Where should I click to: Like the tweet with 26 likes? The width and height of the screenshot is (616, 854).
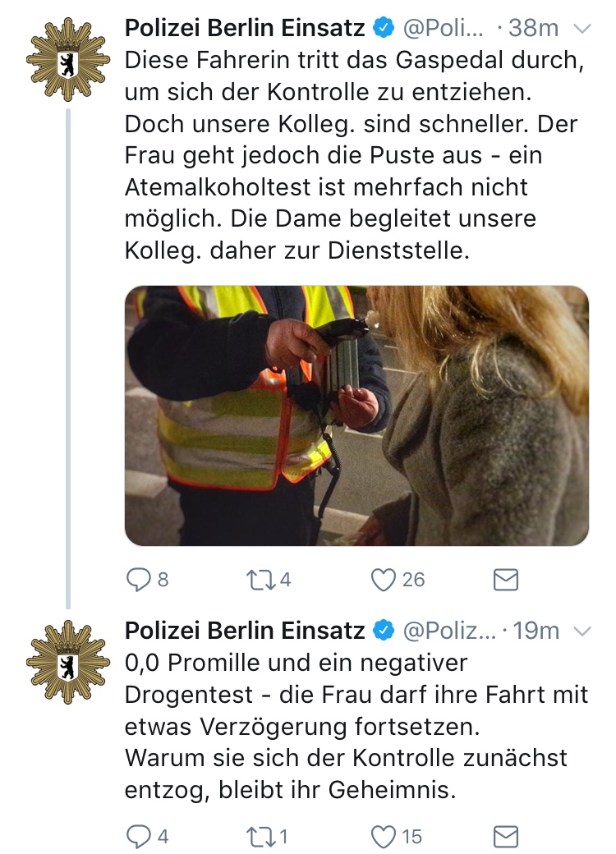[x=384, y=580]
